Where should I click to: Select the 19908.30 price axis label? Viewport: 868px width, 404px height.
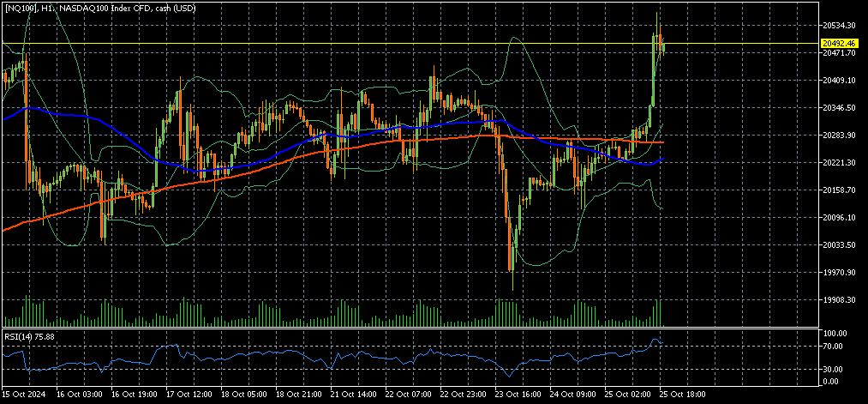[x=839, y=300]
